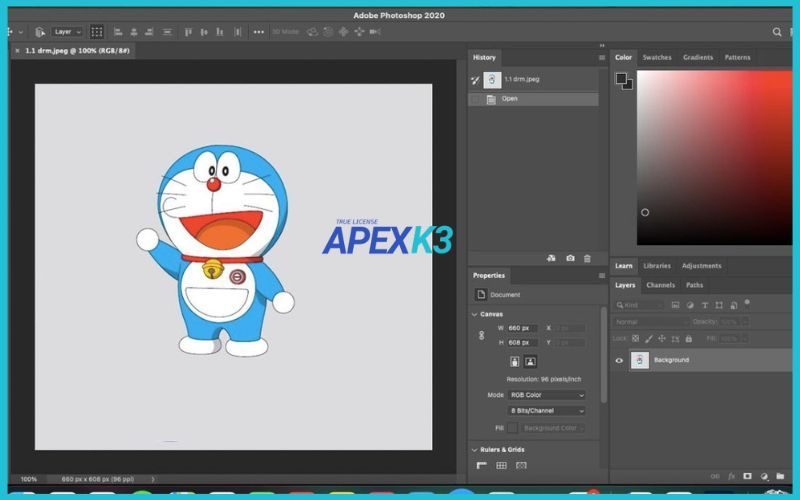
Task: Click align right edges icon
Action: pyautogui.click(x=149, y=32)
